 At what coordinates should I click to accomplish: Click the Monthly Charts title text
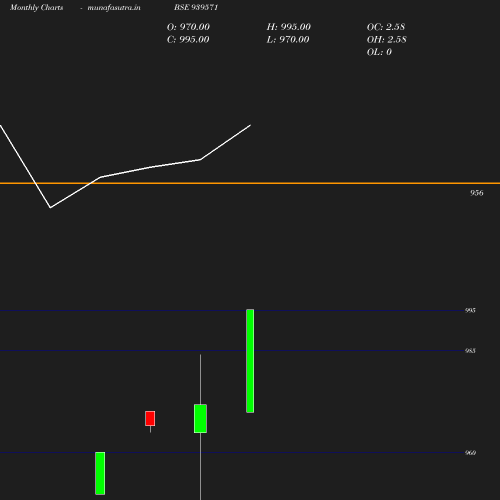[37, 7]
